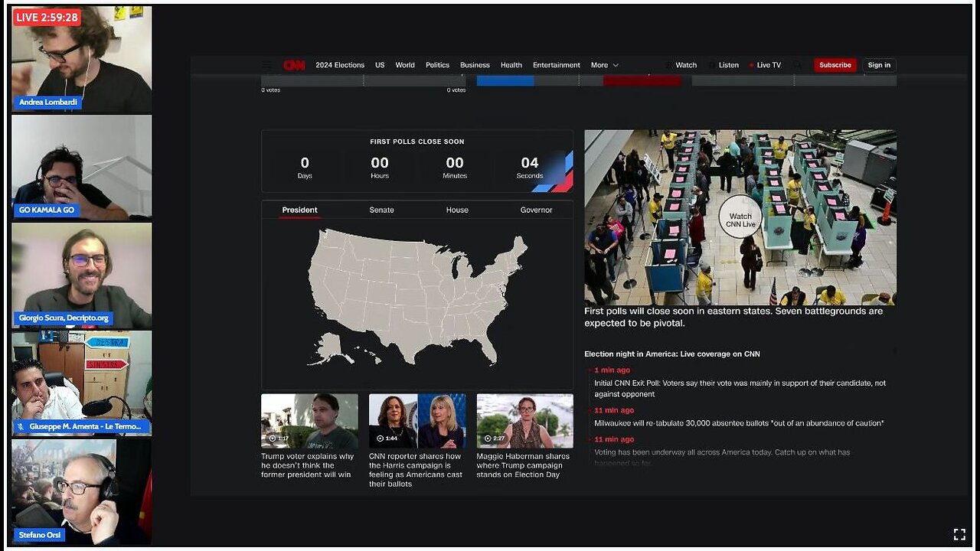Switch to the House tab
This screenshot has height=551, width=980.
457,210
